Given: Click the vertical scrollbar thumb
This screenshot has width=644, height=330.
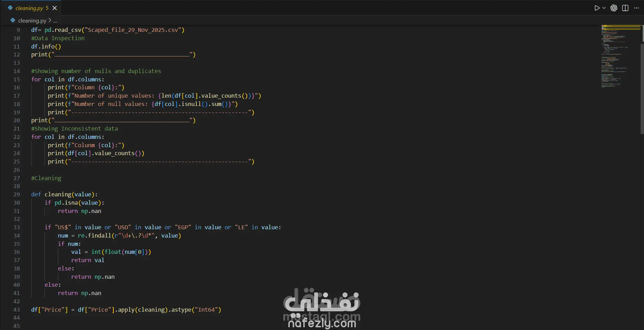Looking at the screenshot, I should 642,80.
